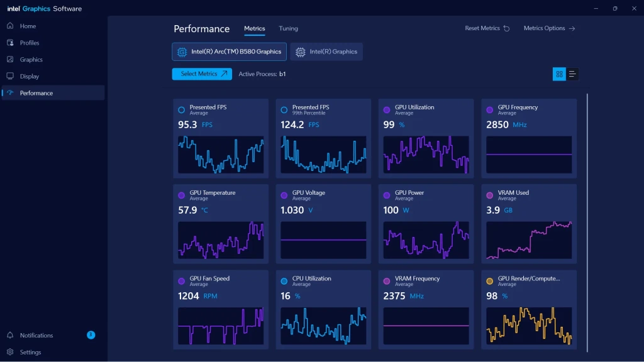Toggle the GPU Voltage indicator circle
Screen dimensions: 644x362
(284, 195)
